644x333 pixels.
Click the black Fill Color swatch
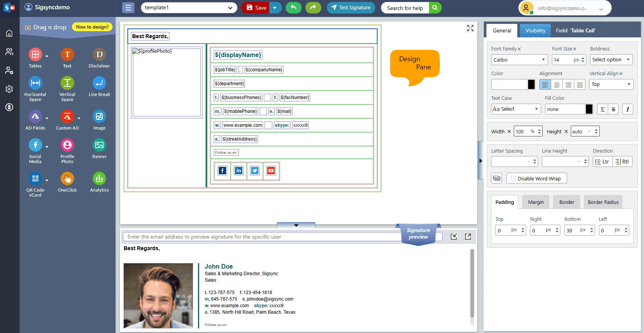click(x=589, y=109)
